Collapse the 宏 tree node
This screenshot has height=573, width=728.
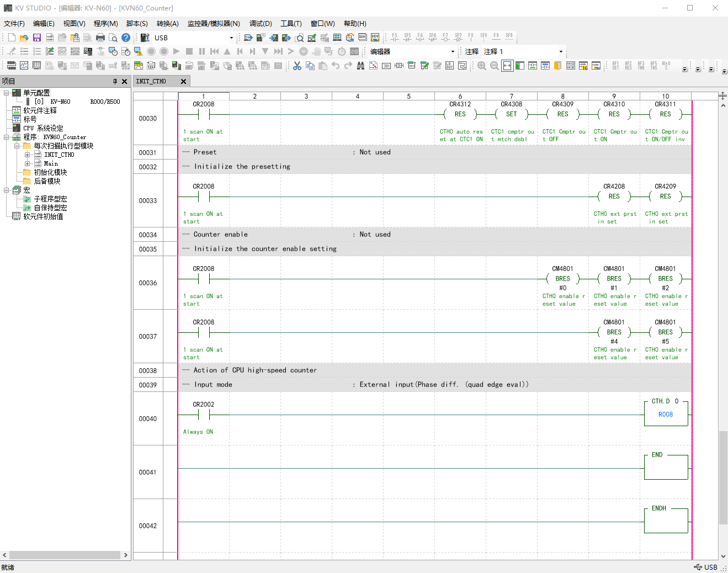6,190
